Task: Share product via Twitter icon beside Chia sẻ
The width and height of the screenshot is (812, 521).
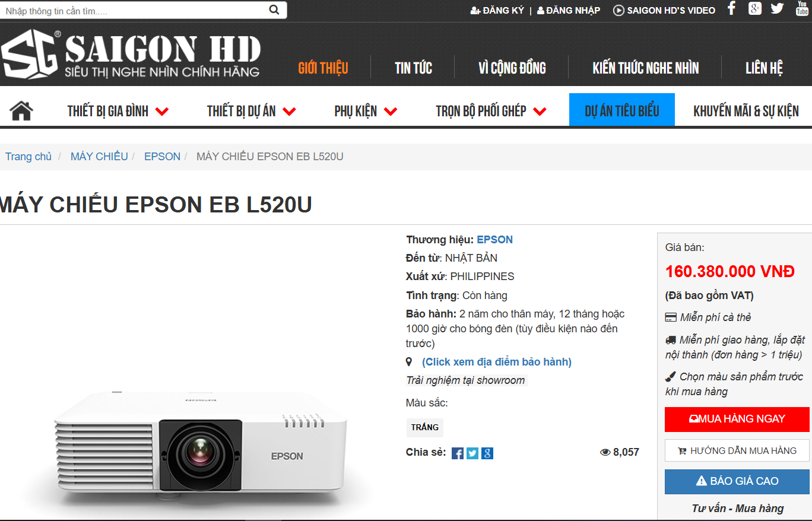Action: click(472, 453)
